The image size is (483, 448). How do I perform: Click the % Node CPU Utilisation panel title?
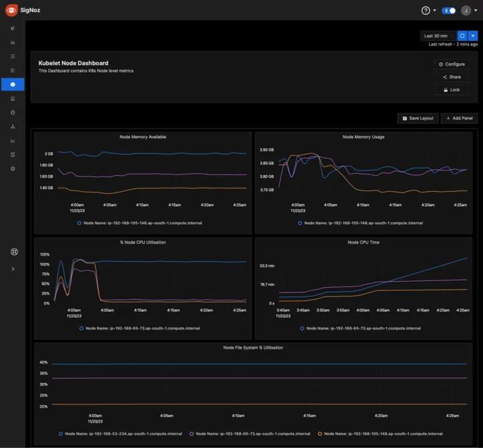143,242
